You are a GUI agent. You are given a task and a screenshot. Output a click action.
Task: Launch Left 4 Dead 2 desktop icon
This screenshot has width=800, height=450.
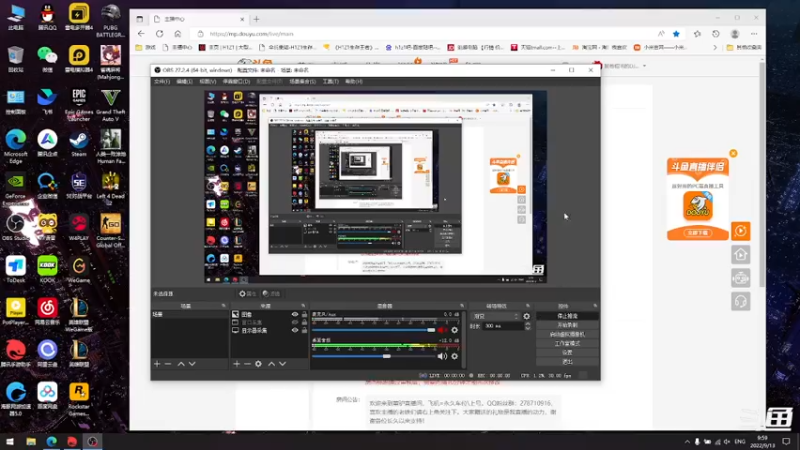tap(110, 188)
